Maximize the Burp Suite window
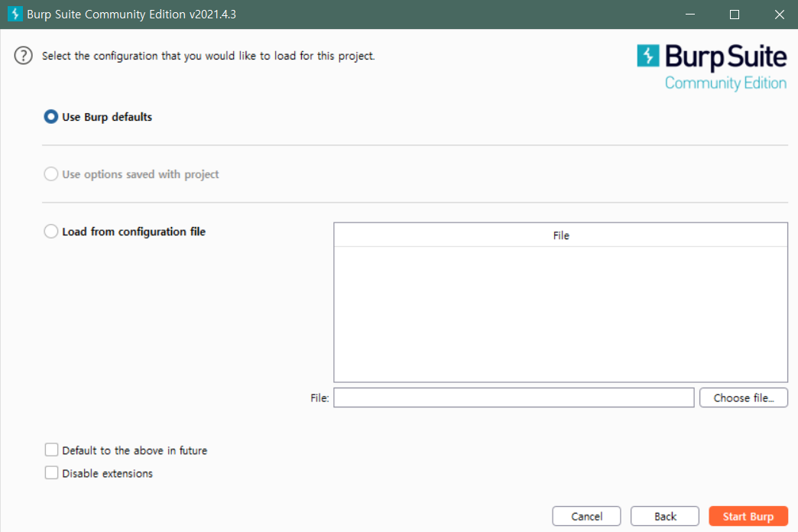798x532 pixels. [735, 15]
